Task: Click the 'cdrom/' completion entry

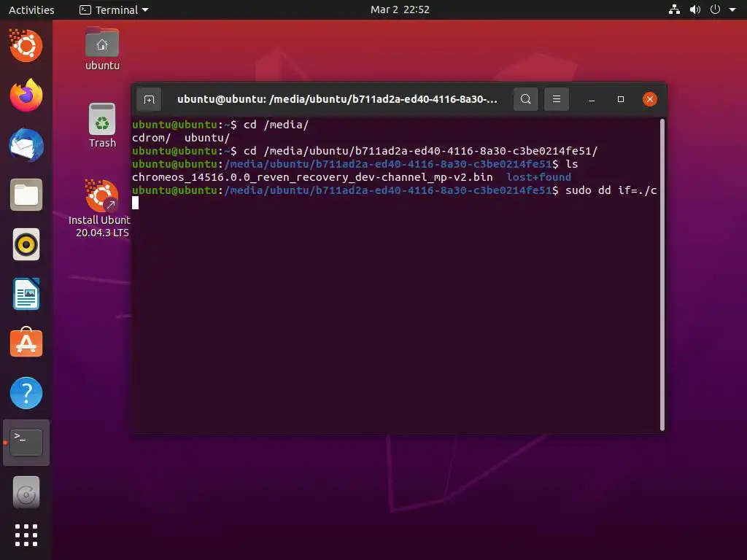Action: (152, 138)
